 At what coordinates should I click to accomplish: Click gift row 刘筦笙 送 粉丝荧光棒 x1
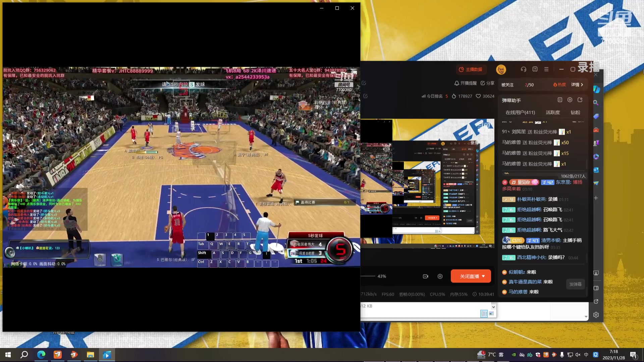536,132
